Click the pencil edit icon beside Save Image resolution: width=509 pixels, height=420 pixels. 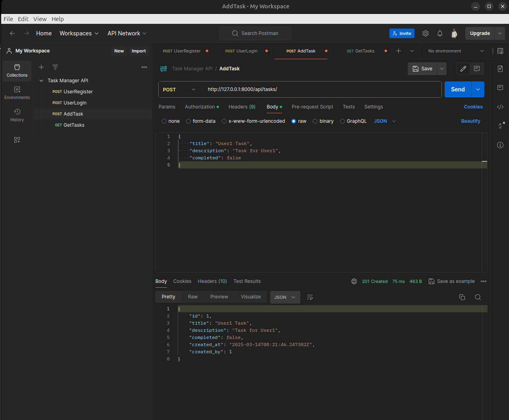click(463, 69)
